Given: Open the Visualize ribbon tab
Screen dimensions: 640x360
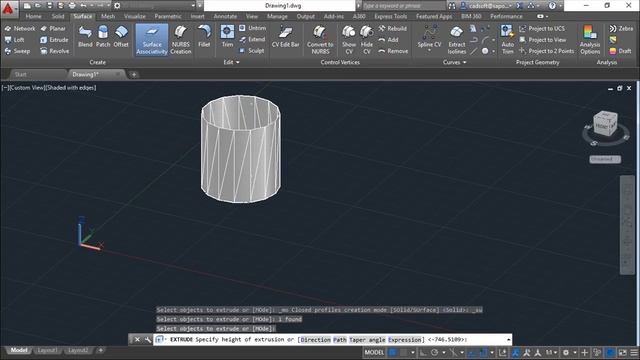Looking at the screenshot, I should click(135, 16).
